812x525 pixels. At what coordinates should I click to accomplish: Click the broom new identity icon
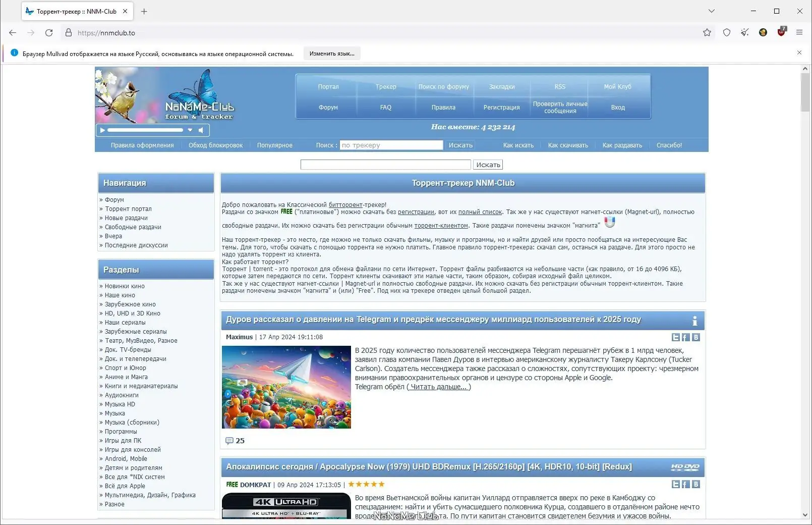click(745, 32)
